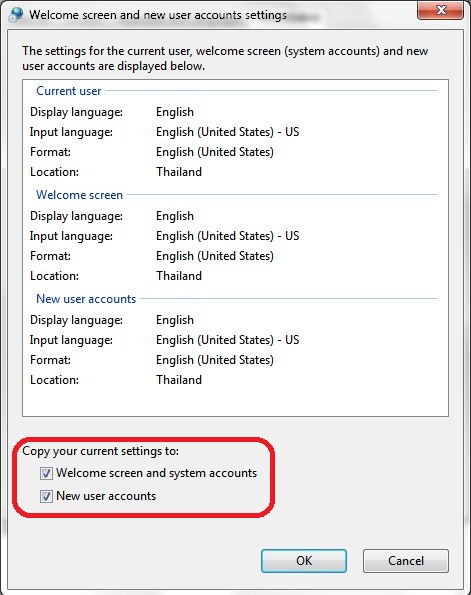Uncheck the New user accounts checkbox box
Viewport: 471px width, 595px height.
(x=46, y=496)
